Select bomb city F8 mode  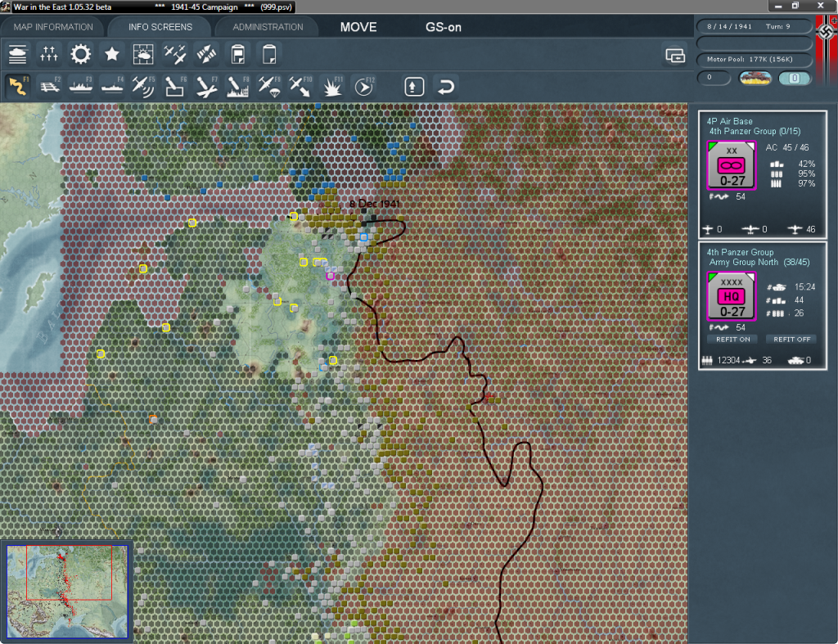238,86
